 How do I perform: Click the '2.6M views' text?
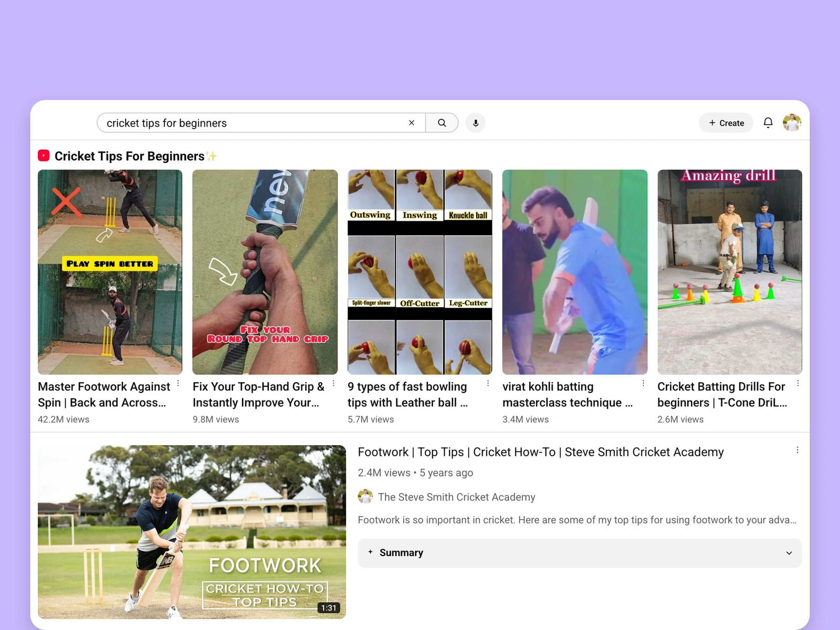click(680, 419)
